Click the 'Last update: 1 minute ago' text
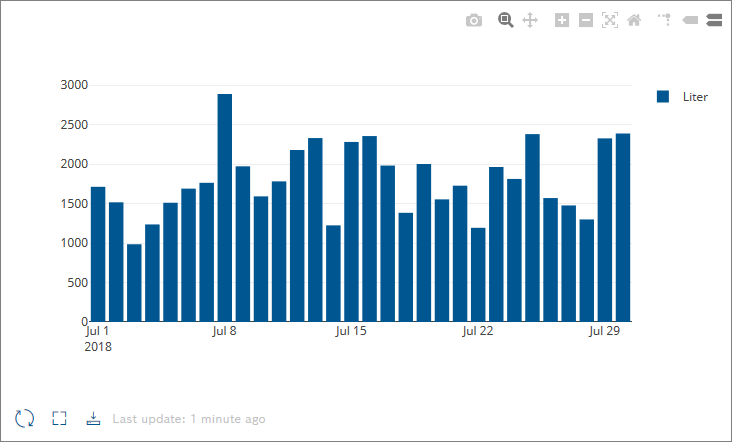 coord(189,419)
